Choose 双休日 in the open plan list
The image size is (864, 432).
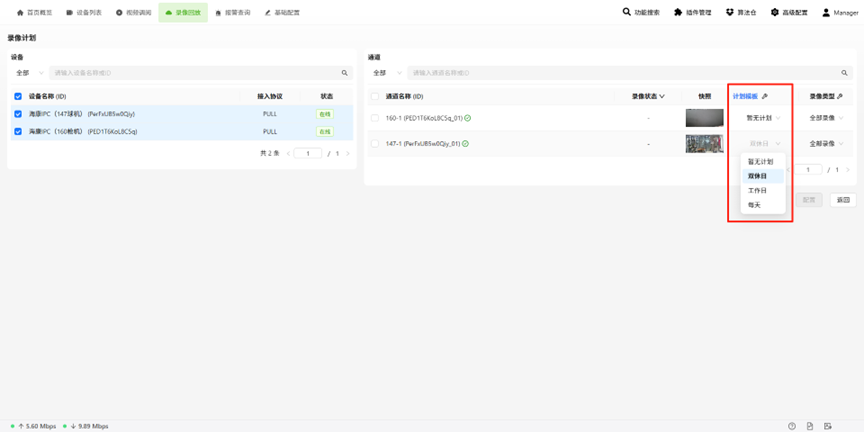(x=763, y=176)
